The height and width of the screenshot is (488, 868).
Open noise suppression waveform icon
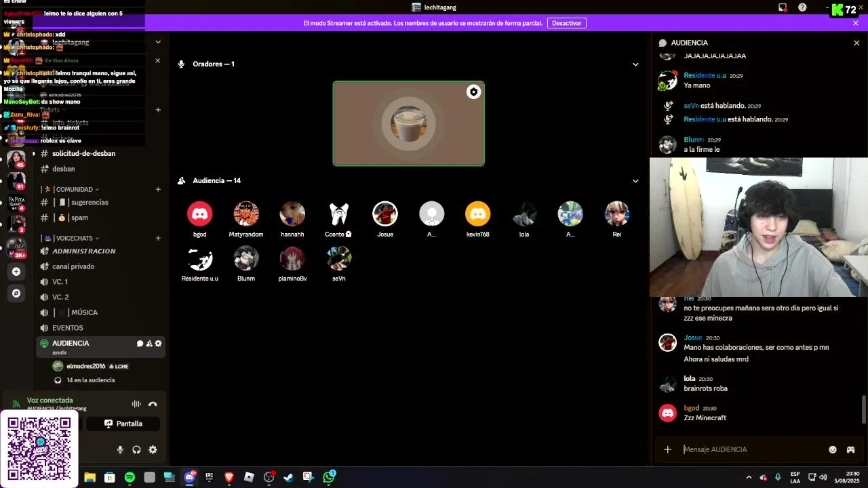coord(136,404)
